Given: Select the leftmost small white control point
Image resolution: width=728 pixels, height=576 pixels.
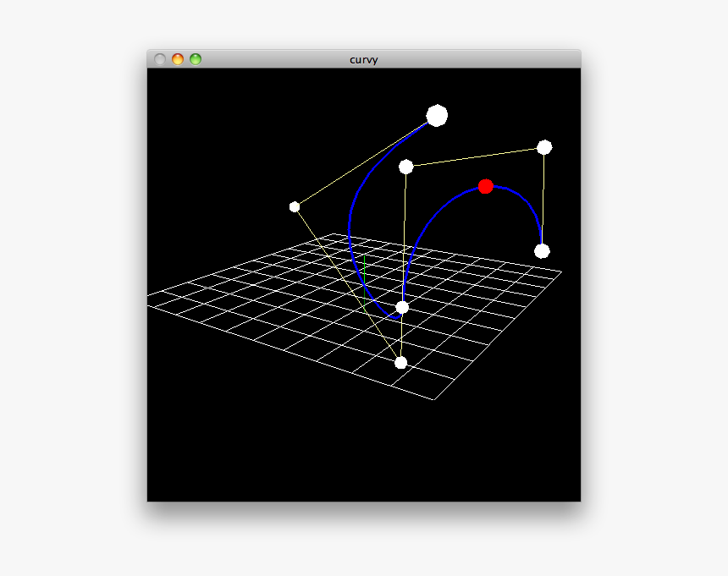Looking at the screenshot, I should click(295, 206).
